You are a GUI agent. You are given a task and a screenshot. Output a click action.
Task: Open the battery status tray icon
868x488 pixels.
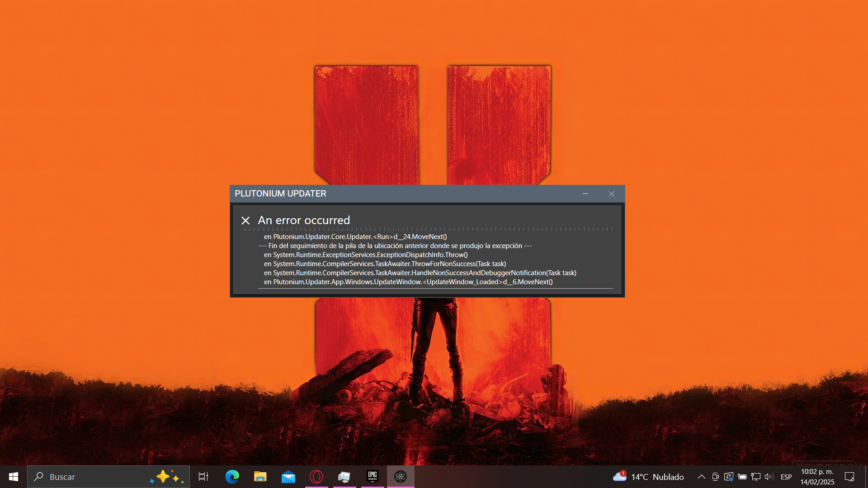(742, 477)
